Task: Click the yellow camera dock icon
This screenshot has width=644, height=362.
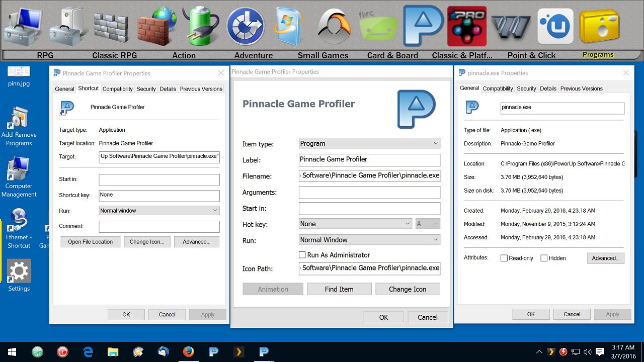Action: point(598,27)
